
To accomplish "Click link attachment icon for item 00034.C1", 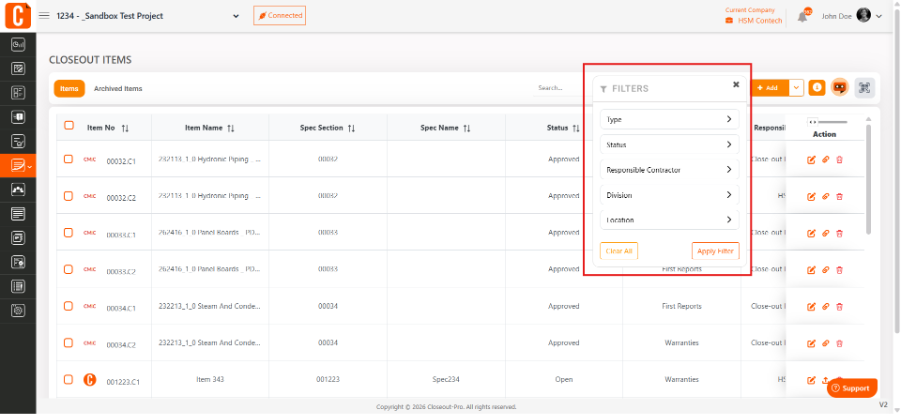I will [x=825, y=306].
